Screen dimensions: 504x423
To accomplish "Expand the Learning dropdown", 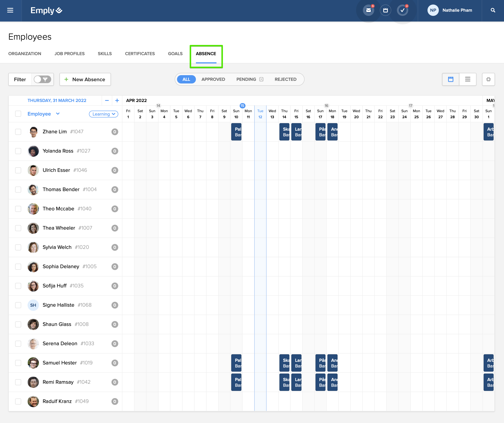I will pyautogui.click(x=104, y=114).
